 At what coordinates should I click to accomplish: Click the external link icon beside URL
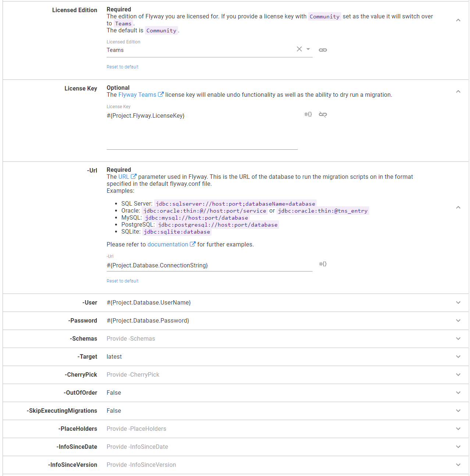pyautogui.click(x=133, y=176)
